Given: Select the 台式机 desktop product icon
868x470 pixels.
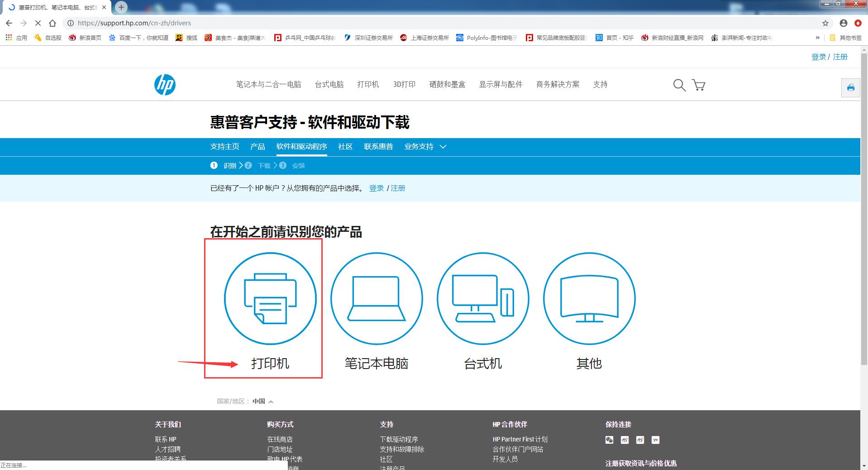Looking at the screenshot, I should click(x=482, y=299).
